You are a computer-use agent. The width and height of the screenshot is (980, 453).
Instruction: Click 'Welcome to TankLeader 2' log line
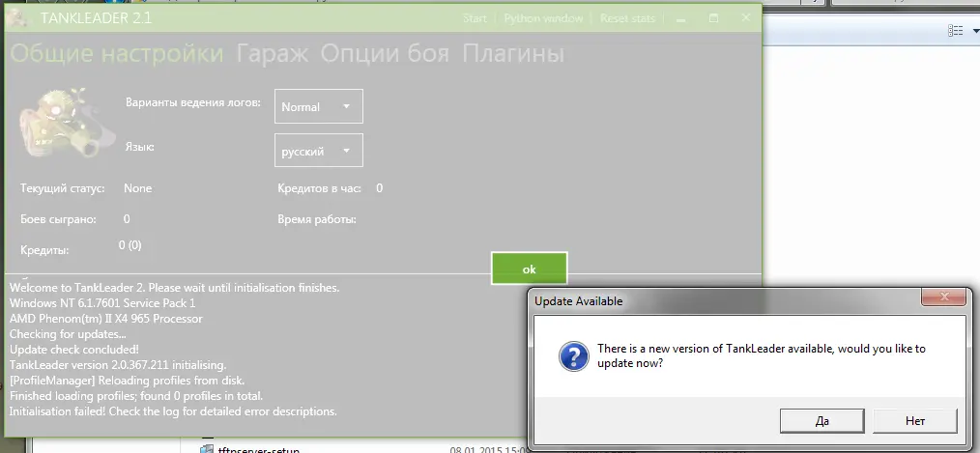coord(174,288)
